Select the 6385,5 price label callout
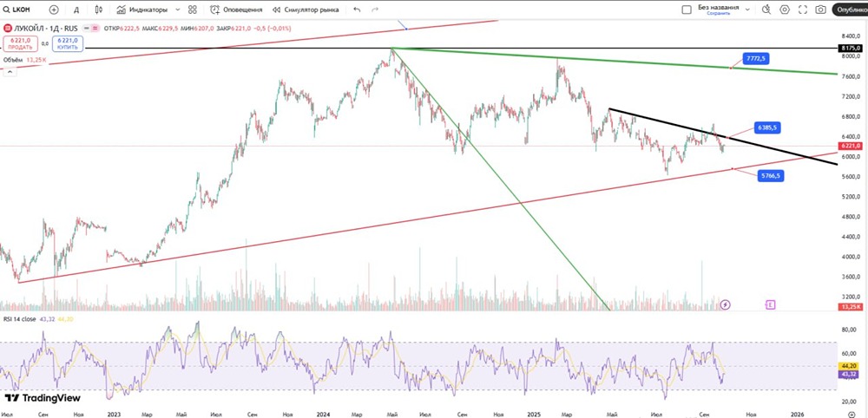 pyautogui.click(x=769, y=127)
